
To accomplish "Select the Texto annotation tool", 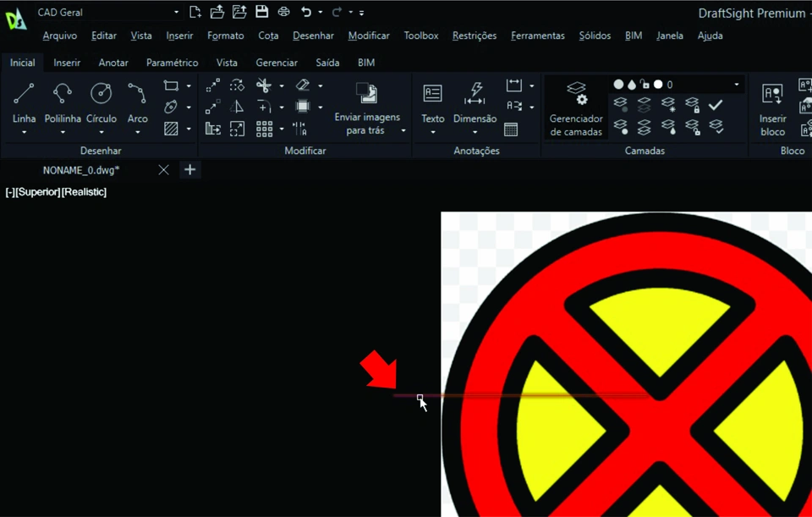I will pos(432,102).
